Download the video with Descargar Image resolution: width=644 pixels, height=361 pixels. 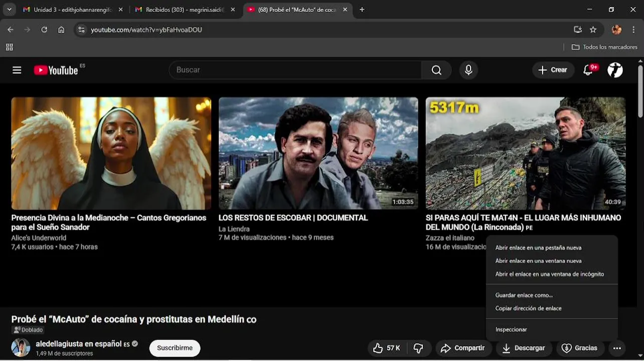(524, 348)
